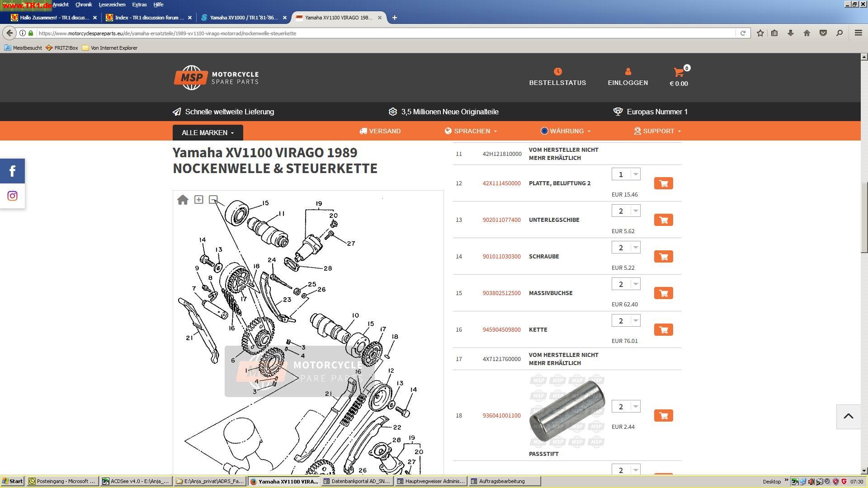Add Schraube to cart
The height and width of the screenshot is (488, 868).
point(663,256)
